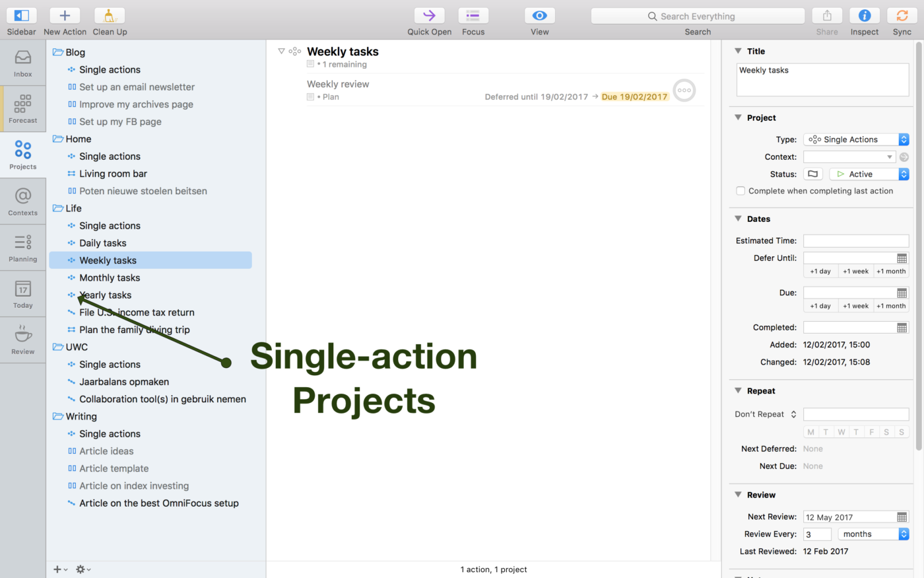Toggle the Inspect info icon

[x=865, y=16]
